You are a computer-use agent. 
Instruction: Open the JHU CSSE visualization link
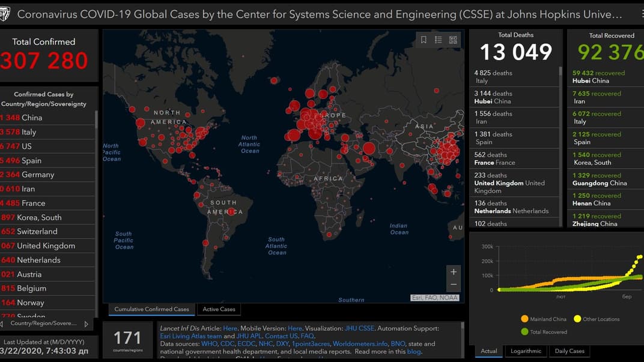(359, 328)
